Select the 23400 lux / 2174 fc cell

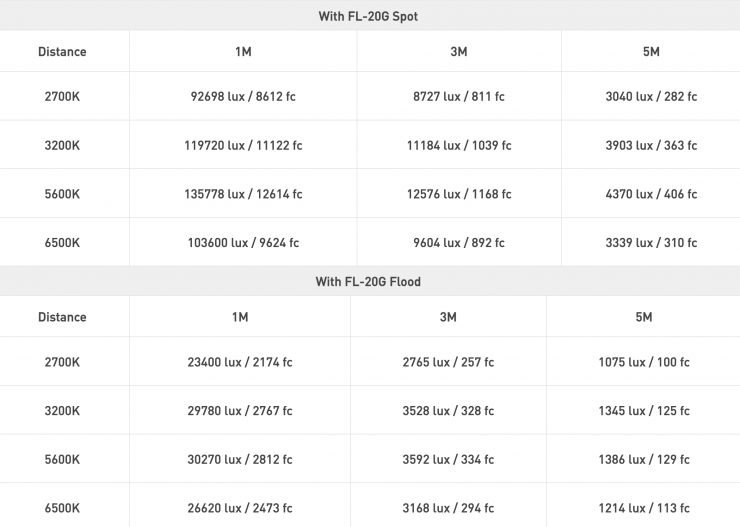point(240,362)
